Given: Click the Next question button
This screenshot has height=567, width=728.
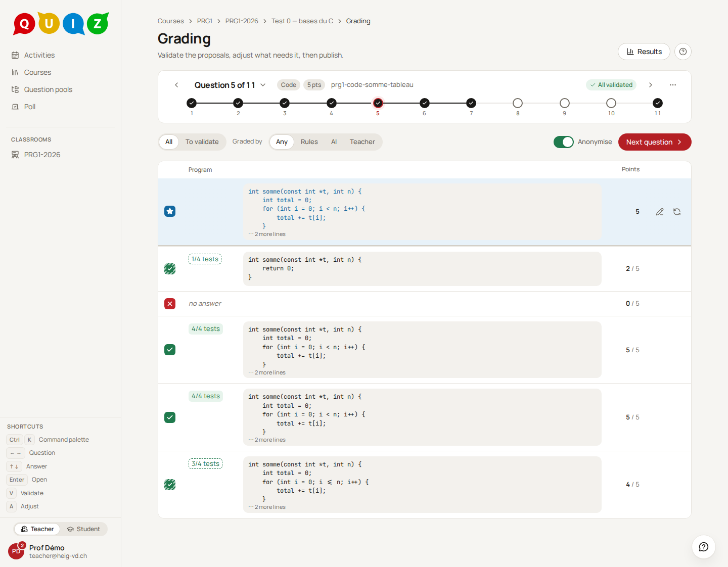Looking at the screenshot, I should tap(655, 142).
